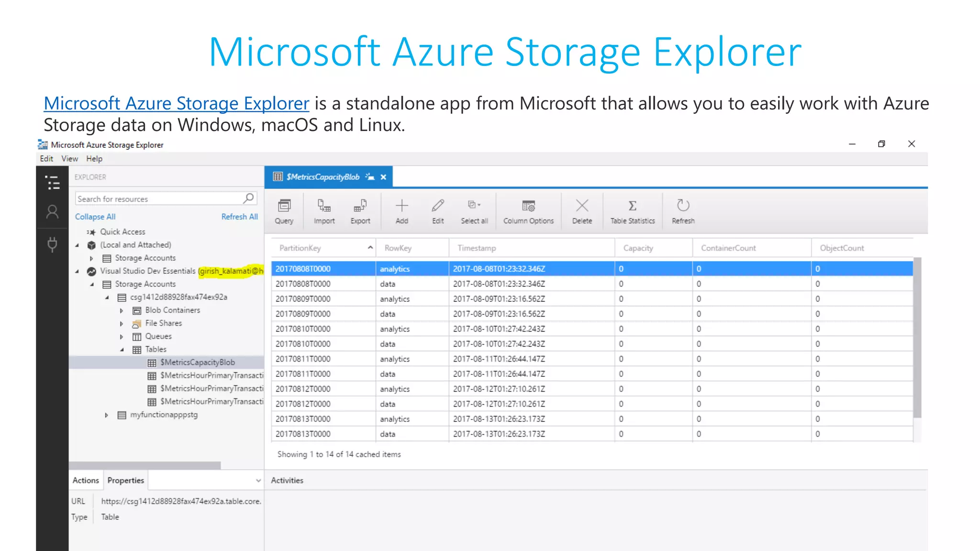Viewport: 980px width, 551px height.
Task: Sort by Timestamp column header
Action: 532,248
